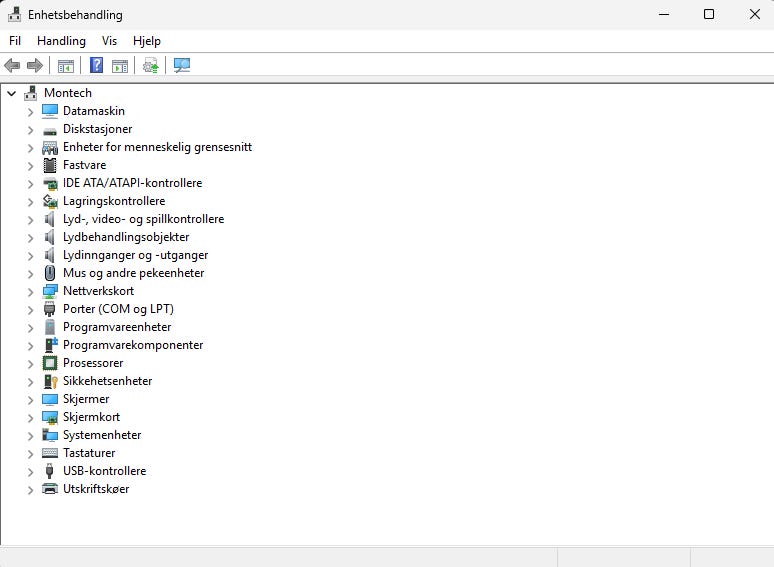Click the Tastaturer keyboard icon

point(50,453)
